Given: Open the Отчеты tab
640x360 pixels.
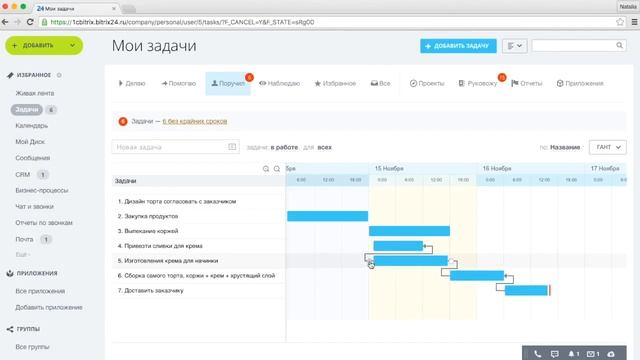Looking at the screenshot, I should click(x=527, y=83).
